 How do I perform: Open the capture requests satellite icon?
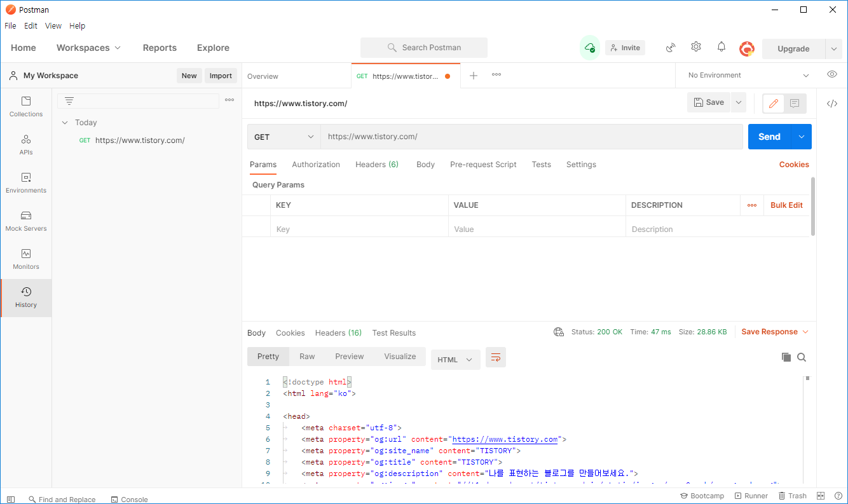tap(671, 48)
